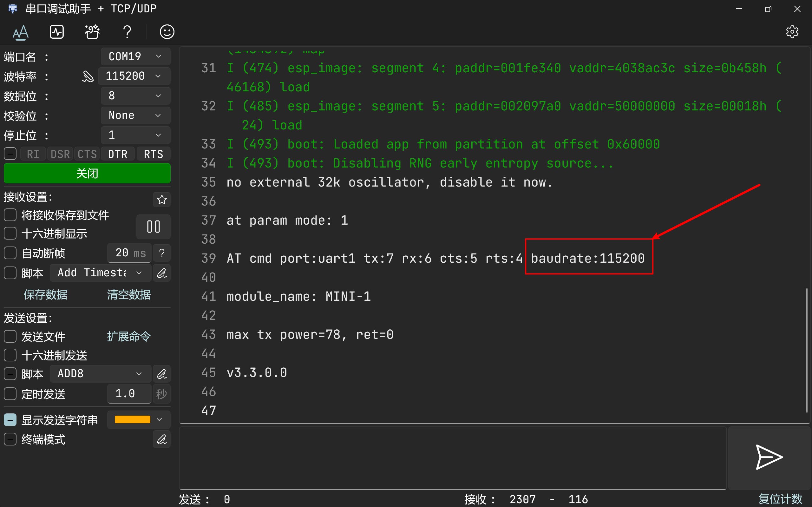The height and width of the screenshot is (507, 812).
Task: Toggle 终端模式 checkbox
Action: 10,439
